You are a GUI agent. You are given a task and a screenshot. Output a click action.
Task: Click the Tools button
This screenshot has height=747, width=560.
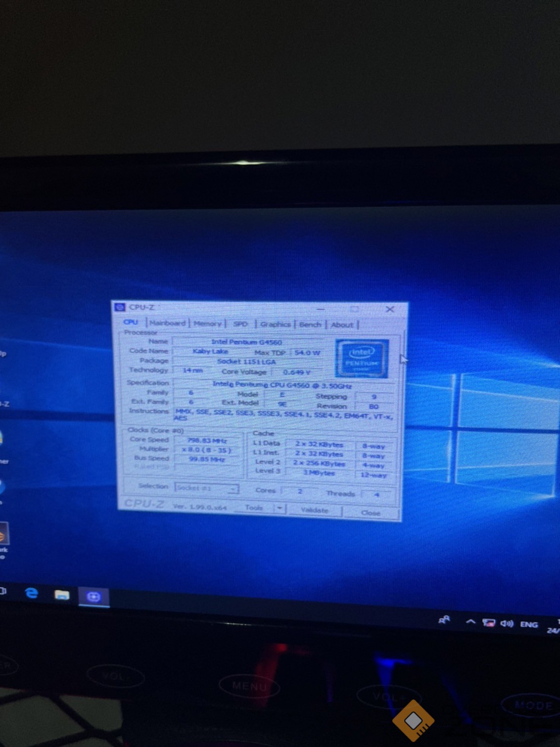[x=254, y=507]
